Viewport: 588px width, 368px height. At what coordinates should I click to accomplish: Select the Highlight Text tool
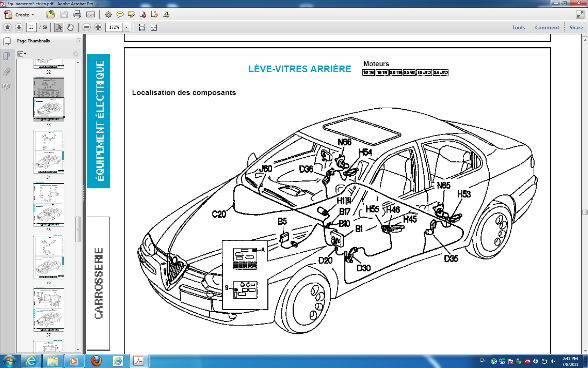coord(132,14)
